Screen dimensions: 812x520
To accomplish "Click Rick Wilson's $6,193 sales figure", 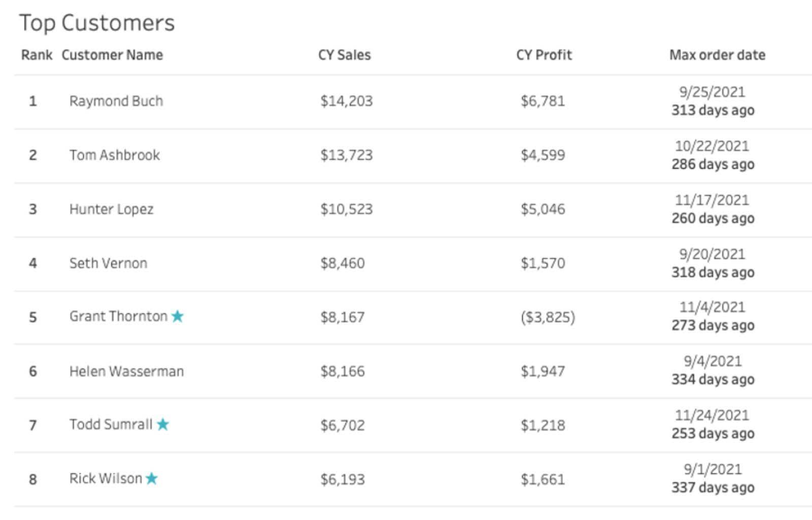I will [342, 479].
